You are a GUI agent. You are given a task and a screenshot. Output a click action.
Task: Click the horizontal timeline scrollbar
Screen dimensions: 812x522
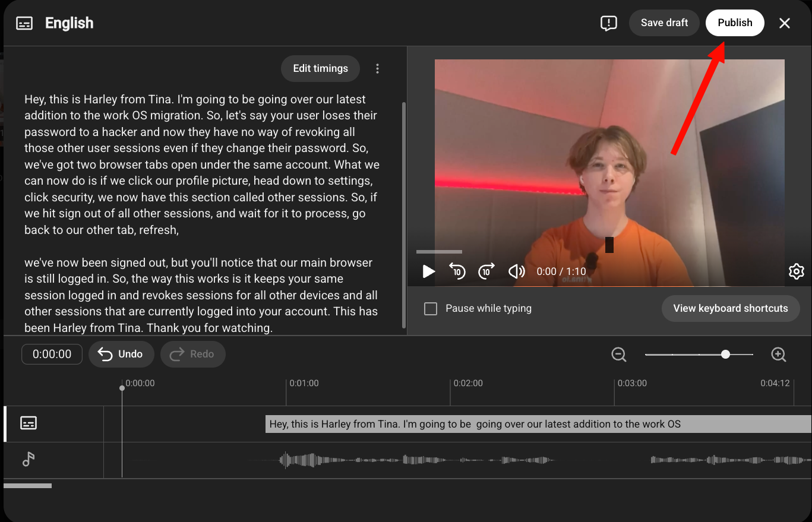[27, 486]
